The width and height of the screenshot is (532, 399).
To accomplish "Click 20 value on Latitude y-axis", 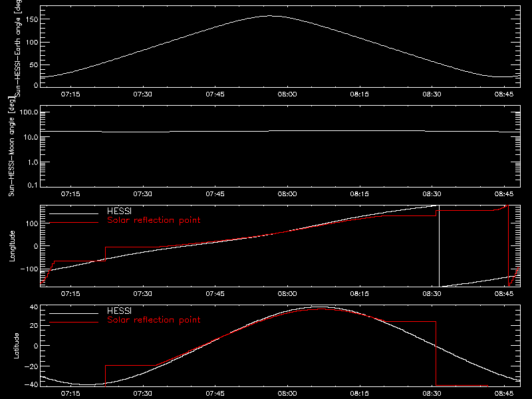I will pyautogui.click(x=34, y=326).
